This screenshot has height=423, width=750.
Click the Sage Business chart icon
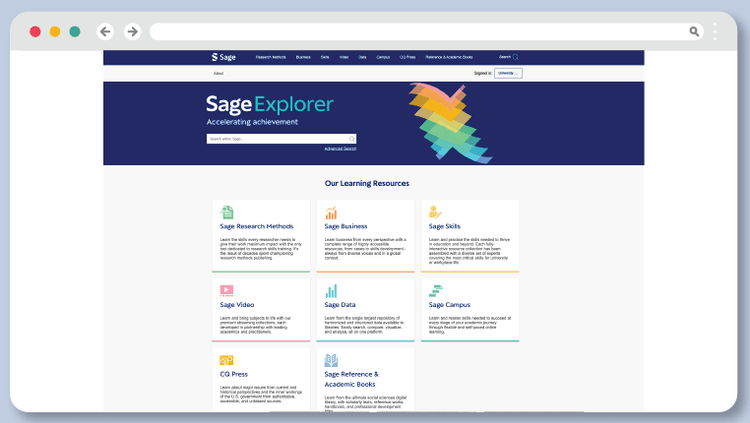point(331,212)
